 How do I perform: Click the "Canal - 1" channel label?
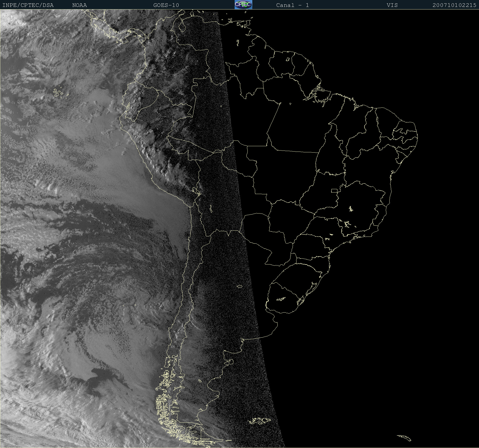coord(292,5)
